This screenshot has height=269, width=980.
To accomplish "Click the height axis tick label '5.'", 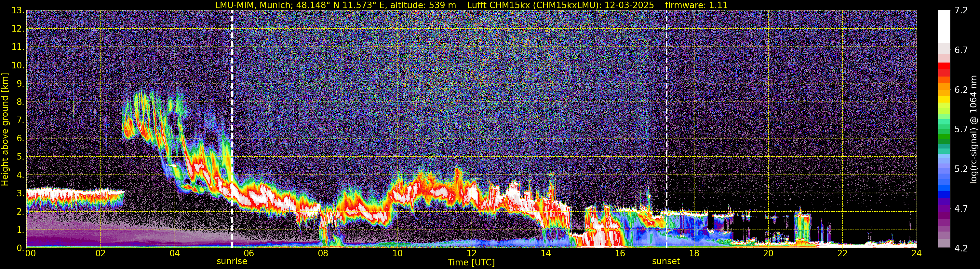I will 20,157.
